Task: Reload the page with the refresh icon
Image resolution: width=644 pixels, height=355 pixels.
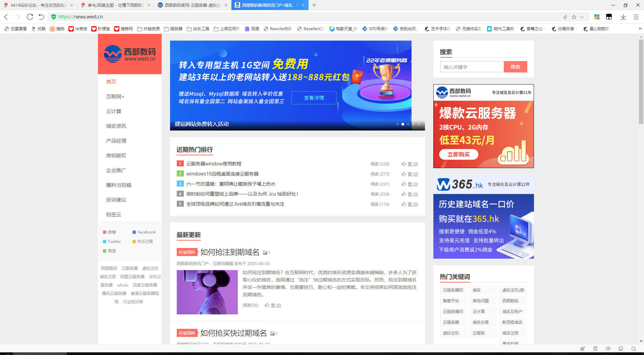Action: coord(30,17)
